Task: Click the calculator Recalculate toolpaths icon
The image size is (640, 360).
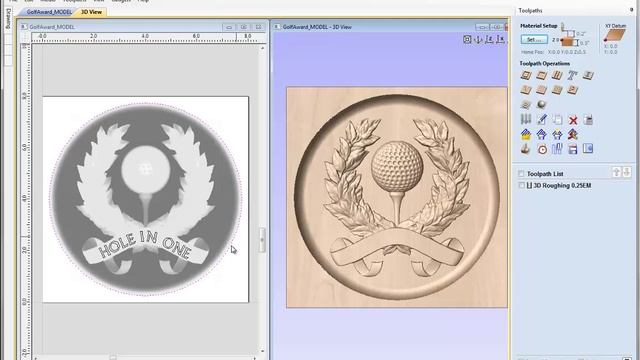Action: coord(588,120)
